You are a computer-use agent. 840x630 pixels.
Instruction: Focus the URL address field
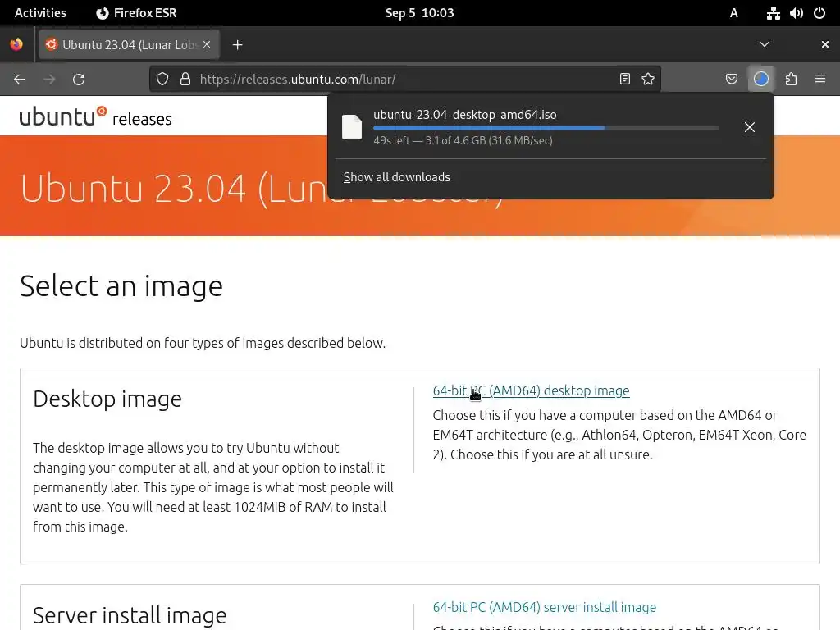(407, 80)
